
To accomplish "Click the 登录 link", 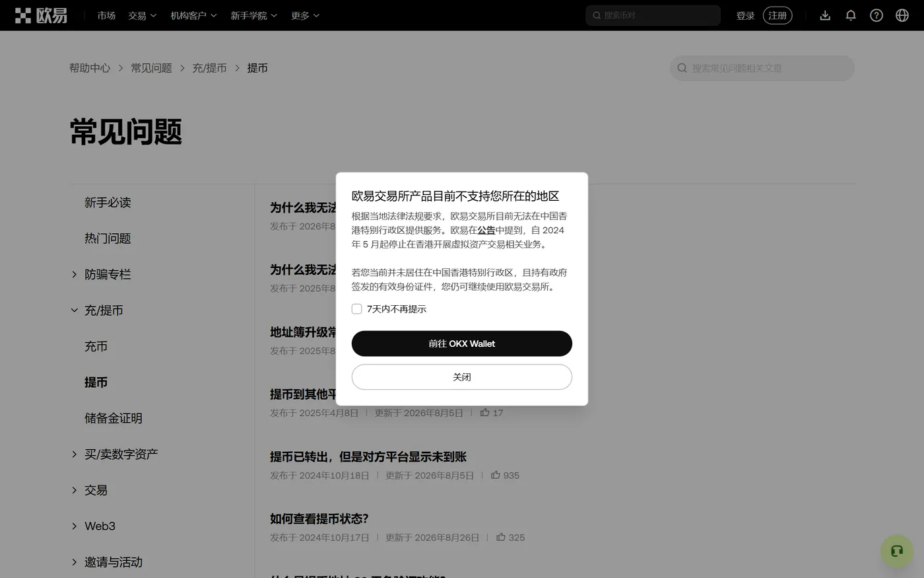I will (745, 15).
